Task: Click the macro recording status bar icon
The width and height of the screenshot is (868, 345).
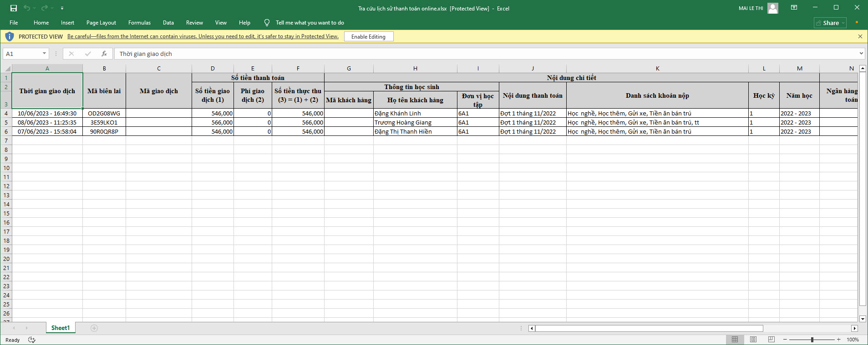Action: pos(32,340)
